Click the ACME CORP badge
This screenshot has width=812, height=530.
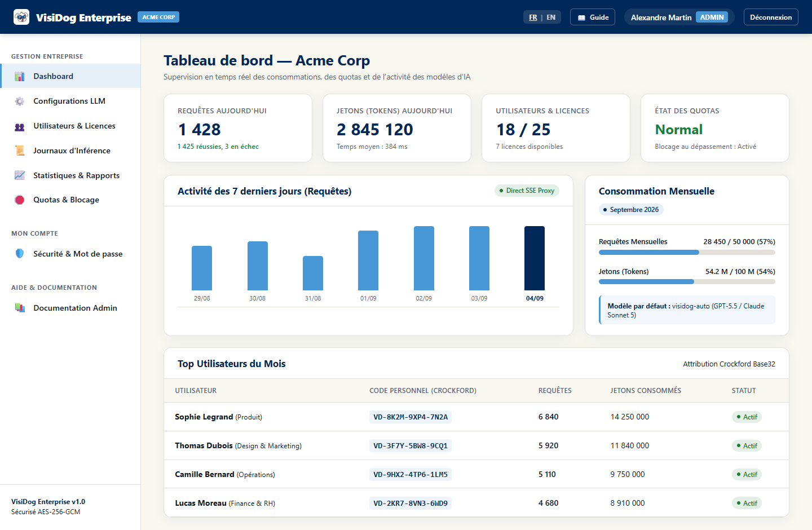click(158, 17)
